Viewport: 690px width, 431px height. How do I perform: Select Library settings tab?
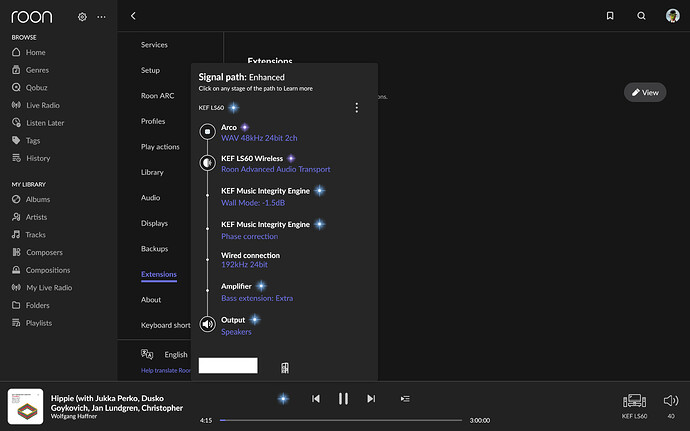pos(152,173)
